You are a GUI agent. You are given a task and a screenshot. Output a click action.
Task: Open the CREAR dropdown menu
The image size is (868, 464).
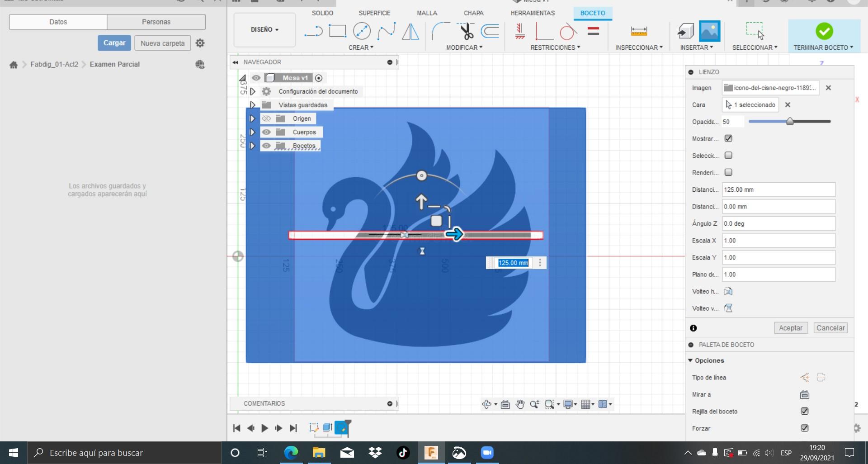pos(361,47)
